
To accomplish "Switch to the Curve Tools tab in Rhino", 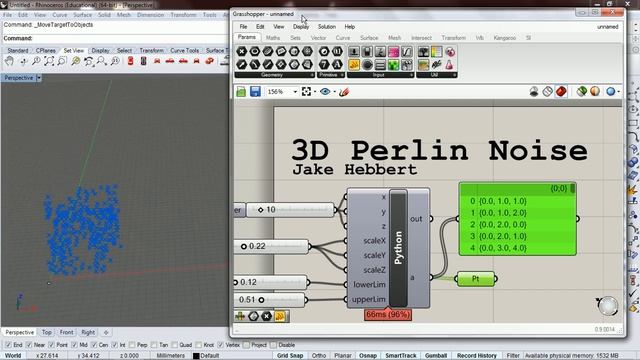I will (x=184, y=51).
